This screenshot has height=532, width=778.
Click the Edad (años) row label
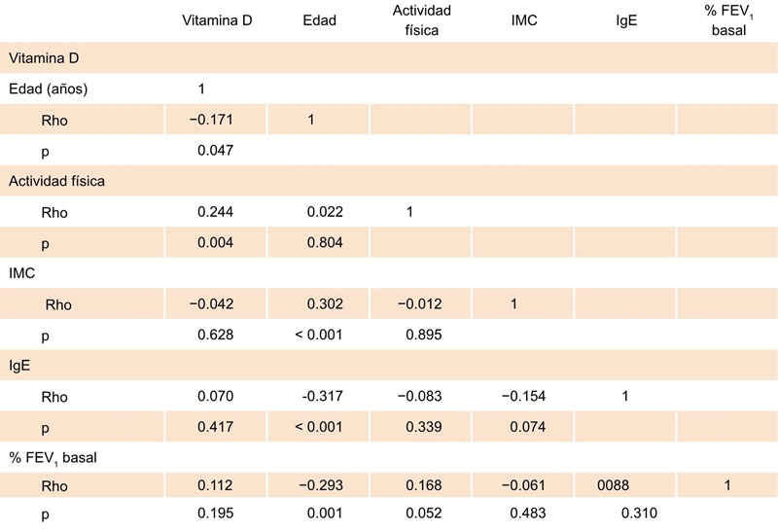coord(48,89)
